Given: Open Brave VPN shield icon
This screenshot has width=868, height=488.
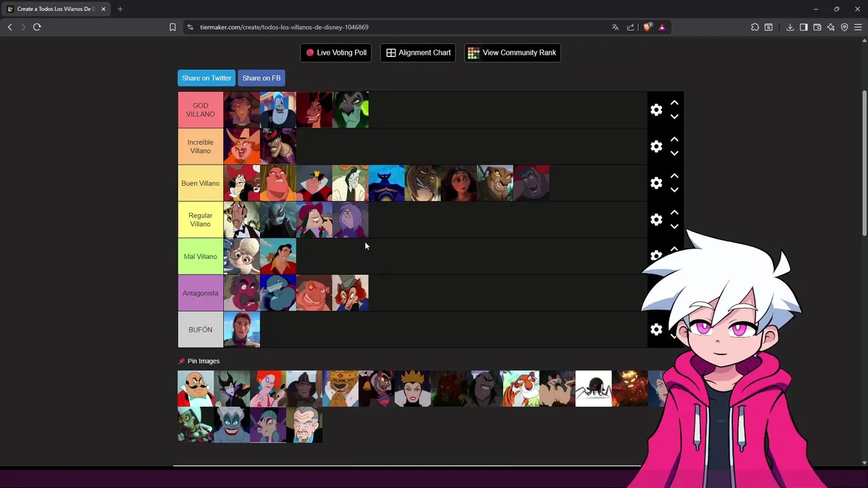Looking at the screenshot, I should (x=844, y=27).
